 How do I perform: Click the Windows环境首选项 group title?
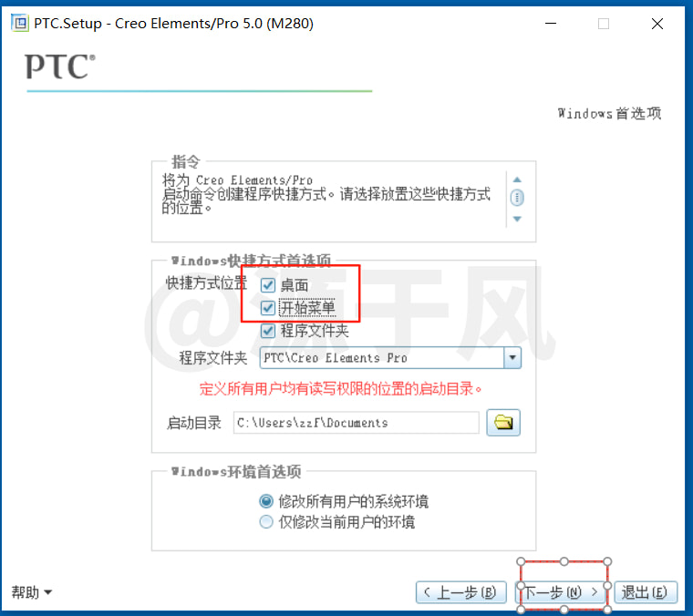pos(236,472)
